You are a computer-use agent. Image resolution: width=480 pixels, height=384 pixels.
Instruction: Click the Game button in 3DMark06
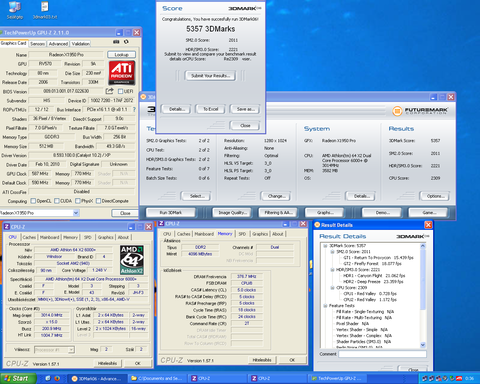coord(429,212)
